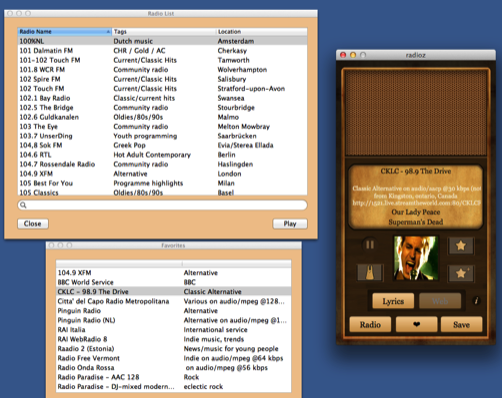
Task: Select 101.8 WCR FM station
Action: pyautogui.click(x=162, y=70)
